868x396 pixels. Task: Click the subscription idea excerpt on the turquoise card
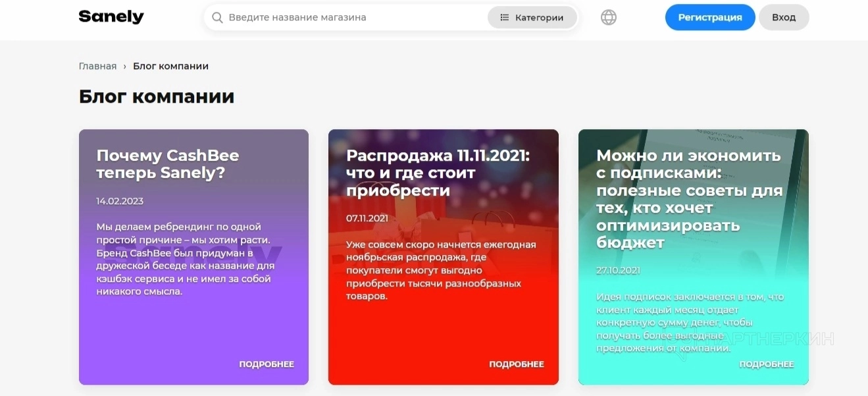[x=690, y=322]
